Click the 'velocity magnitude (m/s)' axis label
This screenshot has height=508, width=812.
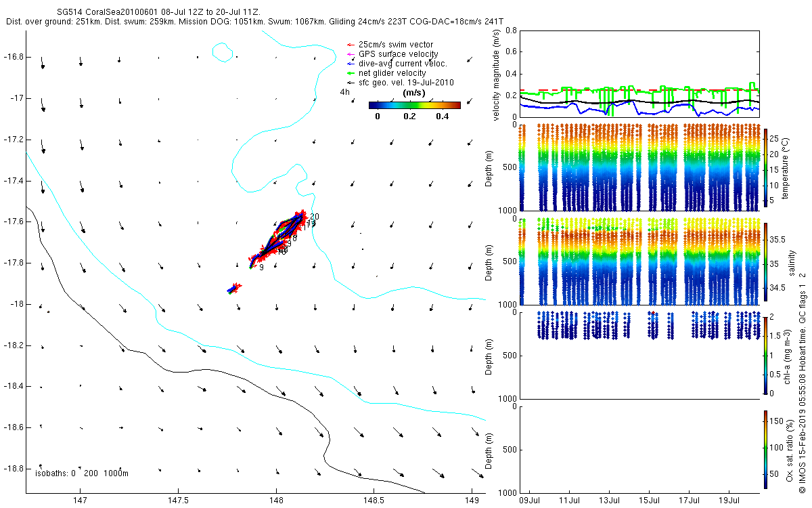(496, 74)
